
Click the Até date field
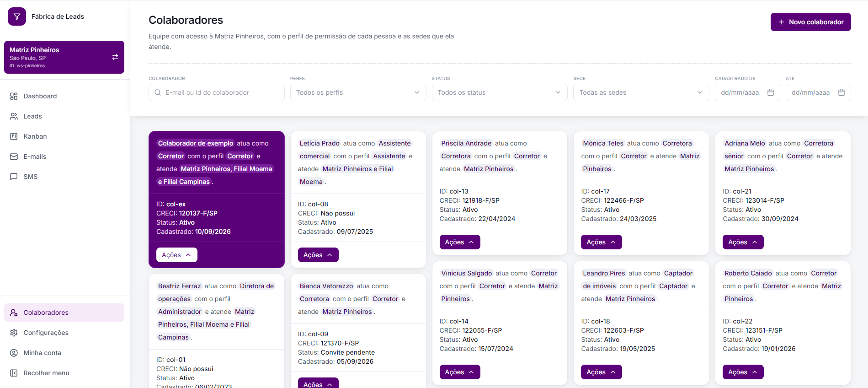tap(818, 92)
